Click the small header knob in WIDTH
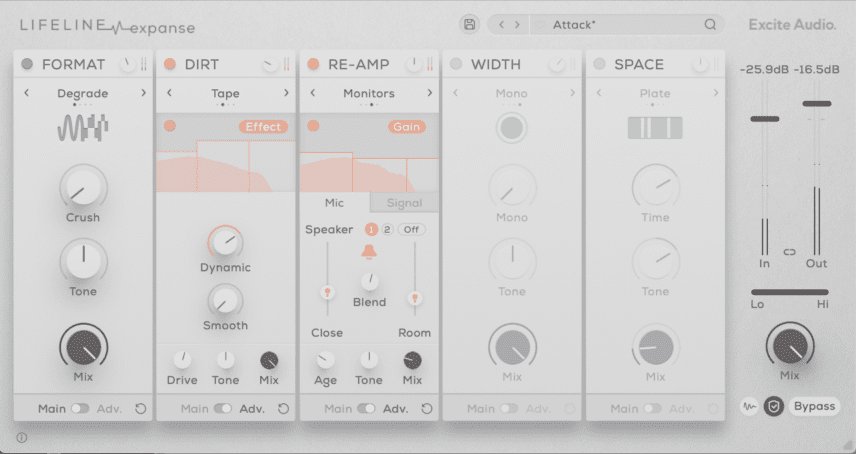The image size is (856, 454). click(556, 64)
